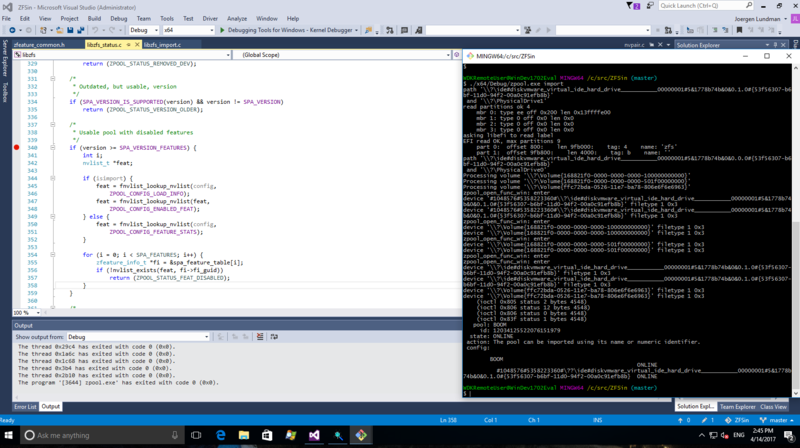Click the Find in Files toolbar icon
This screenshot has height=448, width=800.
coord(368,30)
